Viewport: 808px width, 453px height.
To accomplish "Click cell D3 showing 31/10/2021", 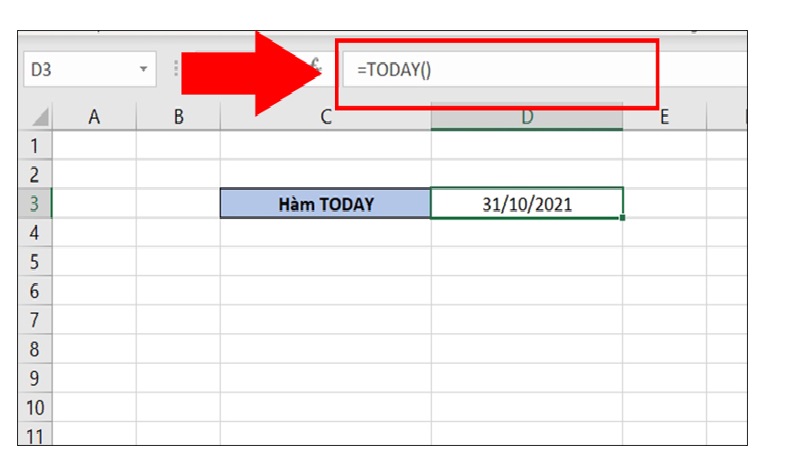I will click(x=527, y=204).
